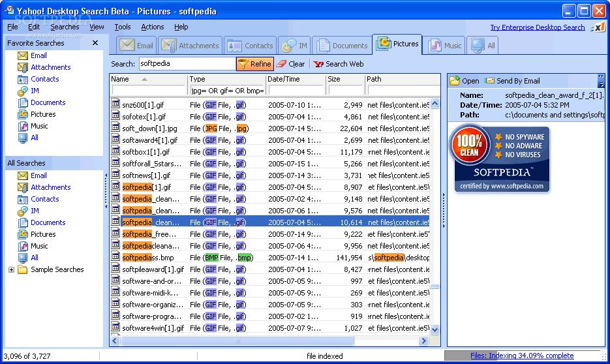Open the Tools menu
This screenshot has height=364, width=610.
(123, 27)
